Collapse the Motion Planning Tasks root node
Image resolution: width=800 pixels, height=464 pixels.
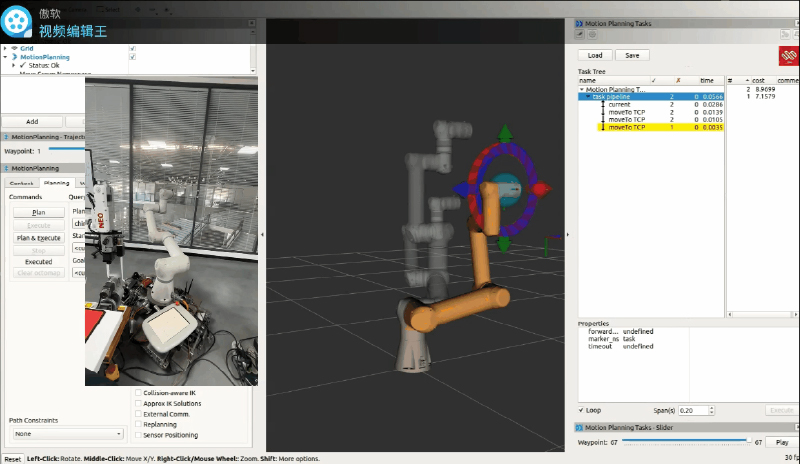582,89
